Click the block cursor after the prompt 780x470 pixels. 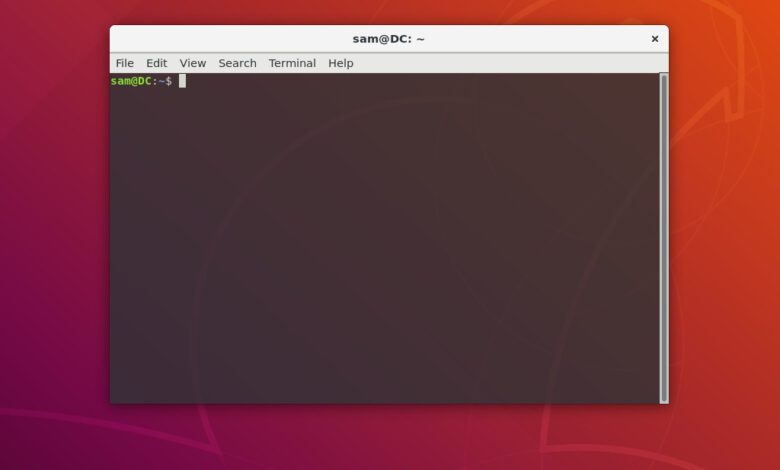182,81
